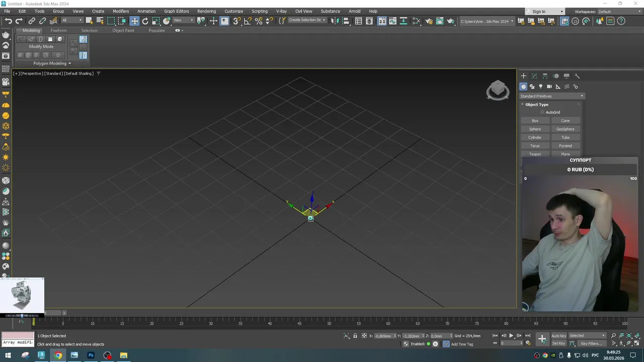The height and width of the screenshot is (362, 644).
Task: Open Chrome from the Windows taskbar
Action: [x=58, y=355]
